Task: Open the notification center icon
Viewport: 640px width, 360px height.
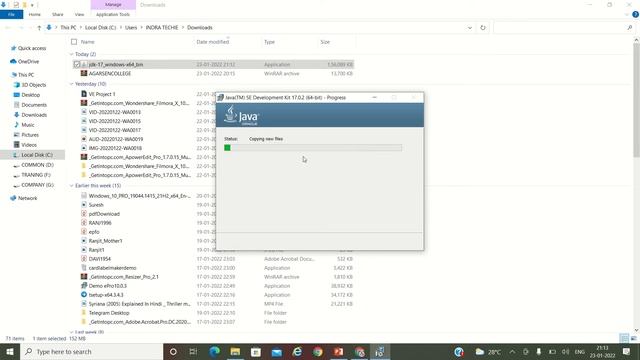Action: 627,351
